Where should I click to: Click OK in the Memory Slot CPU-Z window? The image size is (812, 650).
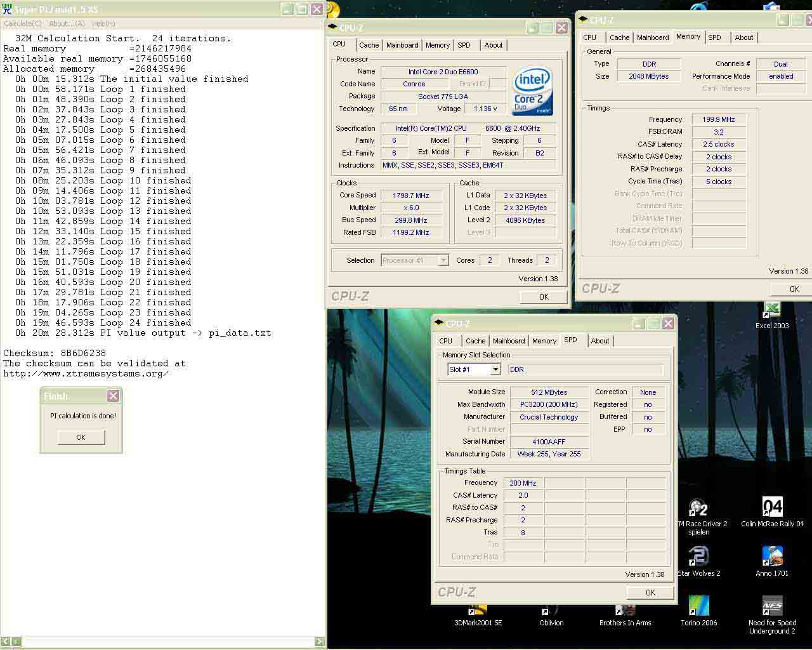pos(650,592)
